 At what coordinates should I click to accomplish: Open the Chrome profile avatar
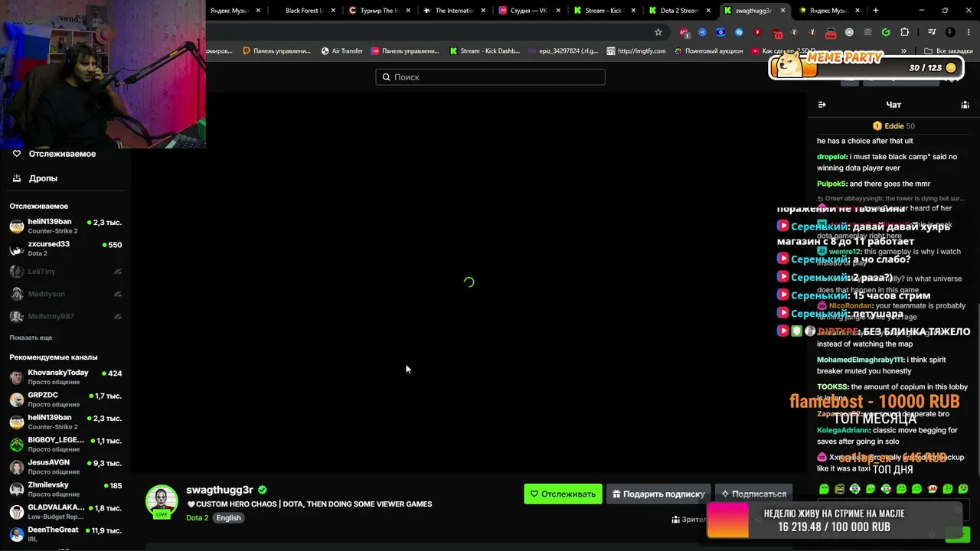pos(950,32)
